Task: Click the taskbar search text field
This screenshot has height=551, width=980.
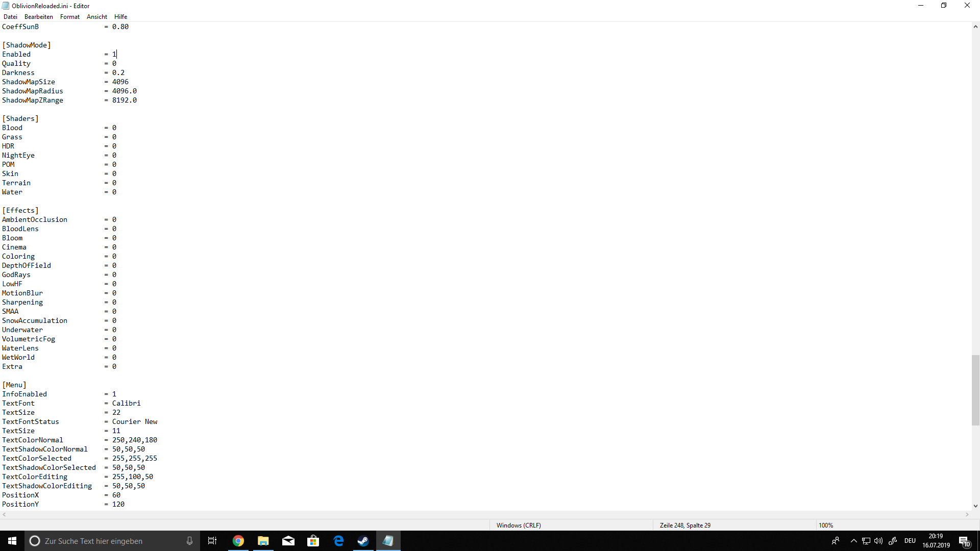Action: (x=112, y=541)
